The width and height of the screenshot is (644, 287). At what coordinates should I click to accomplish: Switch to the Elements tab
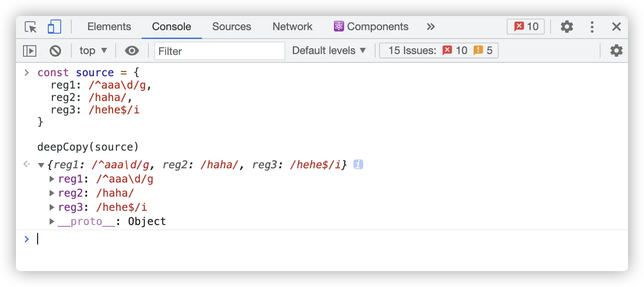pyautogui.click(x=109, y=27)
